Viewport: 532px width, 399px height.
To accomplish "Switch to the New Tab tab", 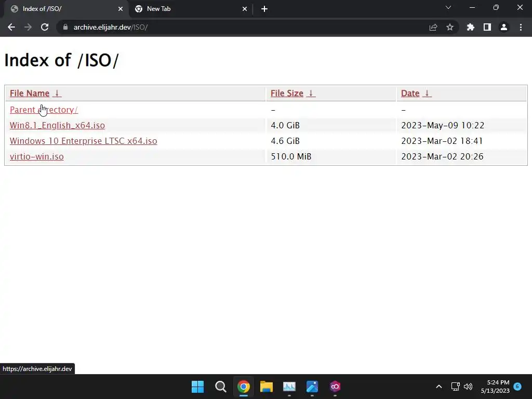I will [x=191, y=9].
